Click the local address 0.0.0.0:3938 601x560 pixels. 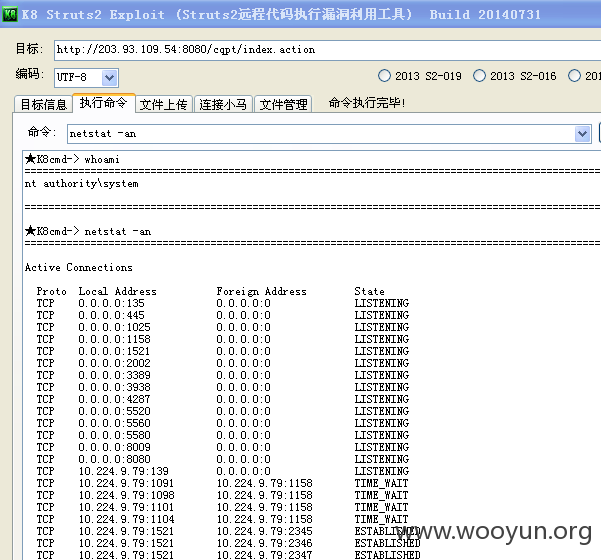point(115,387)
